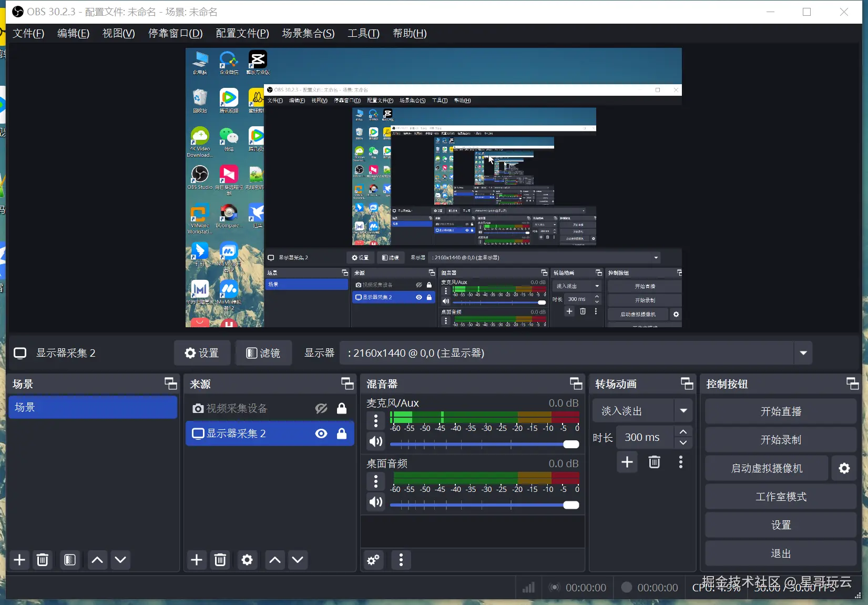Hide the 显示器采集 2 source
Viewport: 868px width, 605px height.
[x=321, y=433]
